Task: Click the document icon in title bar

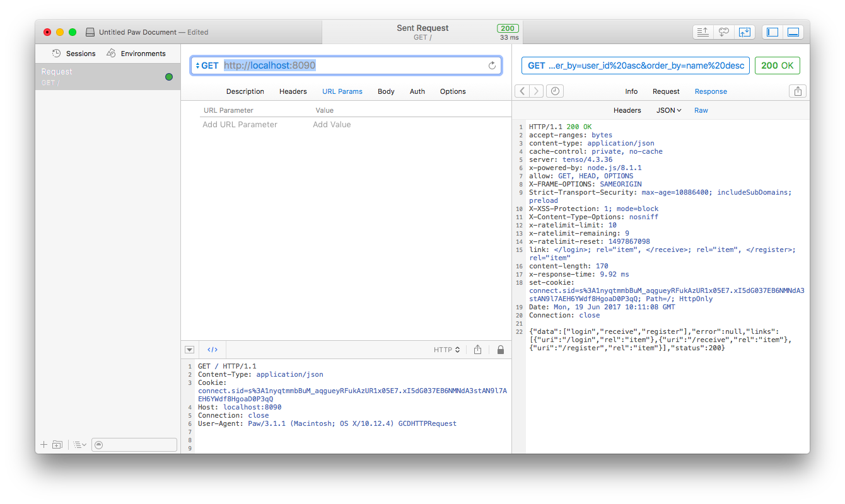Action: [90, 32]
